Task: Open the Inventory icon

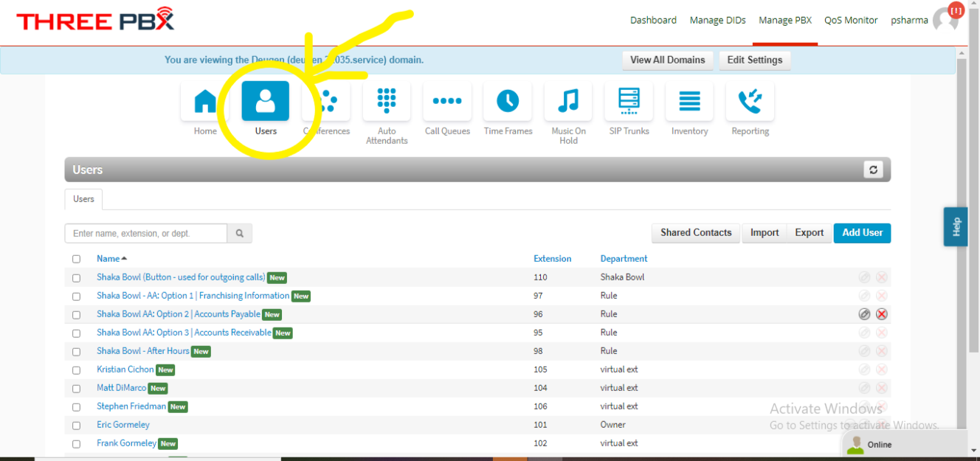Action: [689, 101]
